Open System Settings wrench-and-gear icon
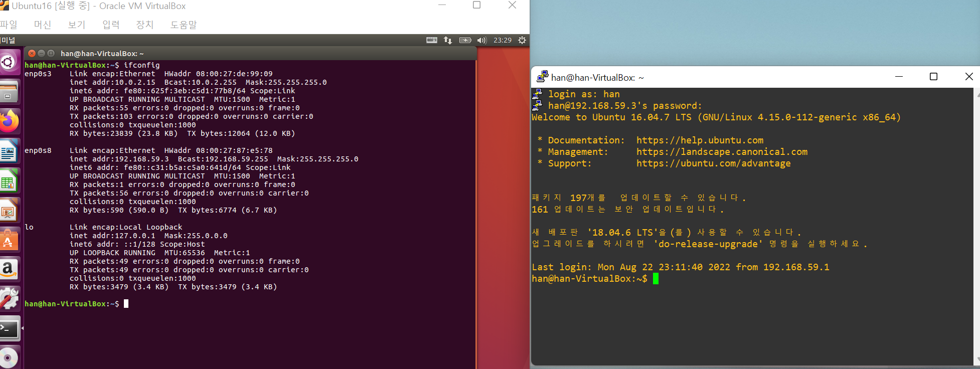 point(9,299)
